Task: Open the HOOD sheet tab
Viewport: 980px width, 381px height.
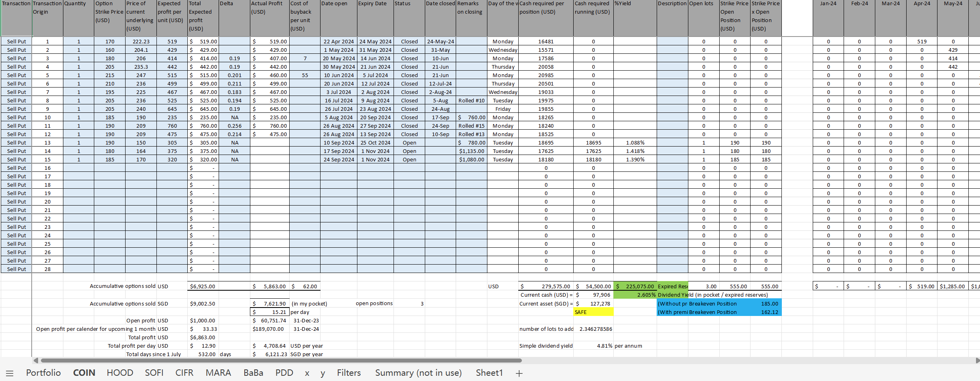Action: (x=120, y=373)
